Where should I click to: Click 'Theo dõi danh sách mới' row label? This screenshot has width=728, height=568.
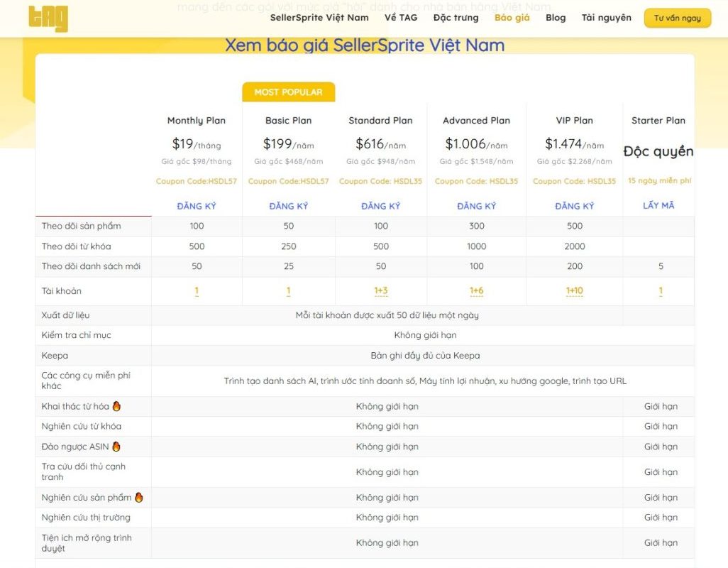(x=91, y=266)
